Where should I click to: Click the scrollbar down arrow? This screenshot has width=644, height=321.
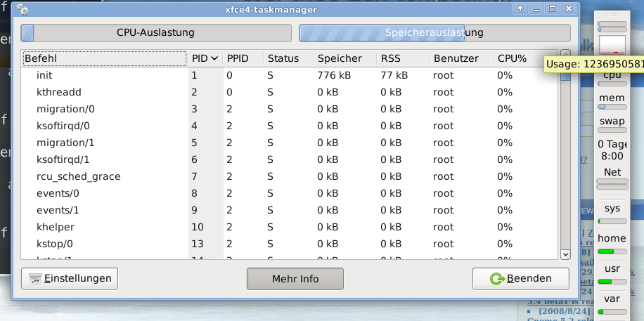coord(565,254)
